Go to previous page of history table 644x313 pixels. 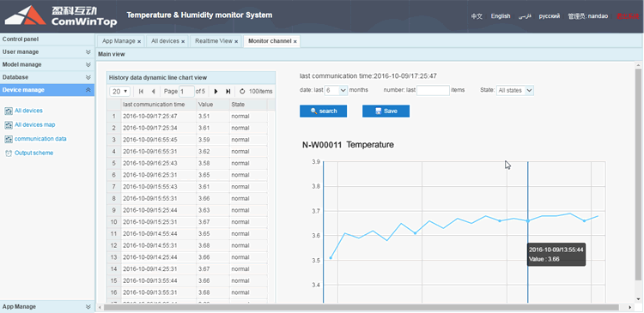coord(153,91)
